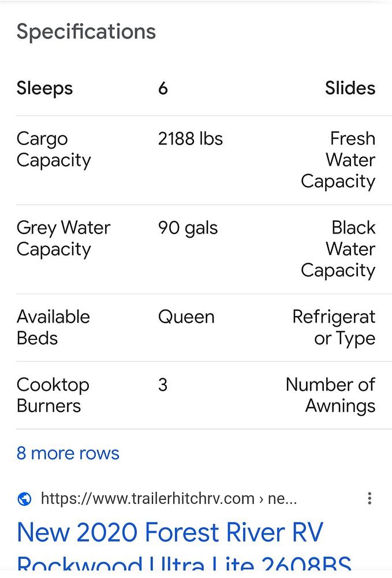Select the Cooktop Burners label
The image size is (392, 578).
(53, 395)
